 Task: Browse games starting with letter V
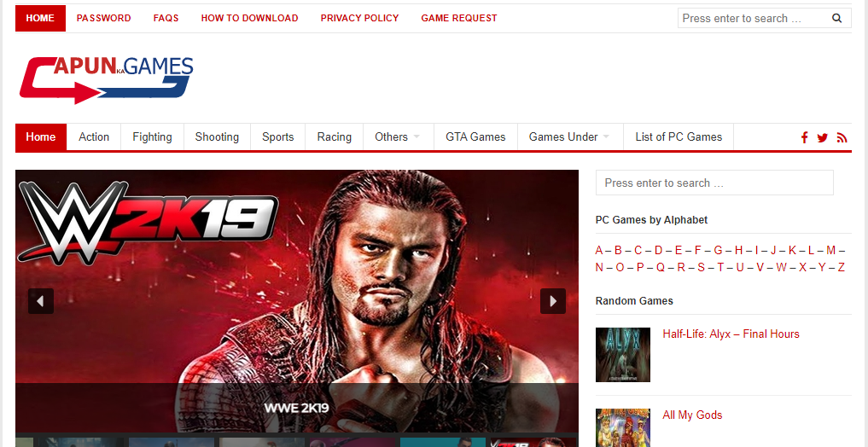click(x=760, y=267)
